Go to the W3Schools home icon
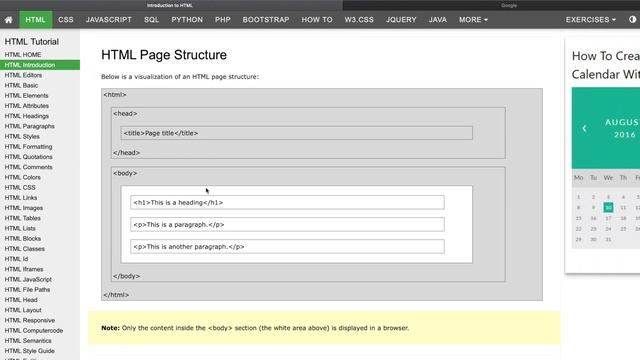This screenshot has height=360, width=640. tap(9, 20)
